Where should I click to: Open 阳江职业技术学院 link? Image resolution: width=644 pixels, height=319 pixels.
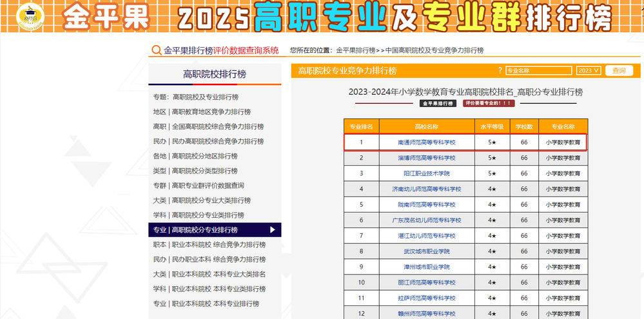click(426, 173)
